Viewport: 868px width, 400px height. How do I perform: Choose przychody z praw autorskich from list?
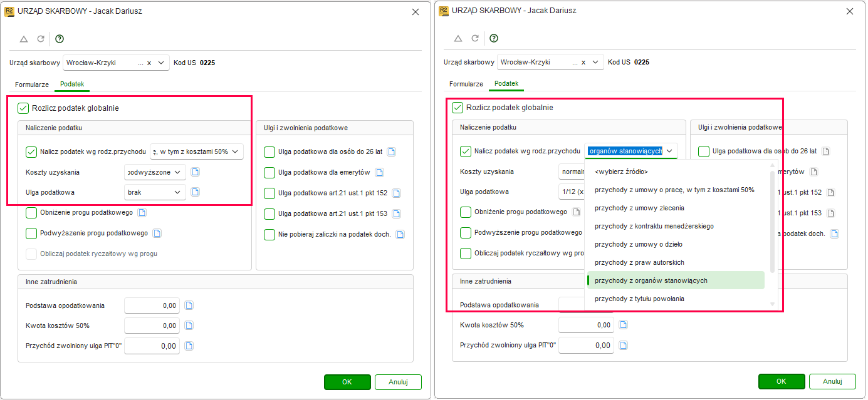tap(639, 262)
